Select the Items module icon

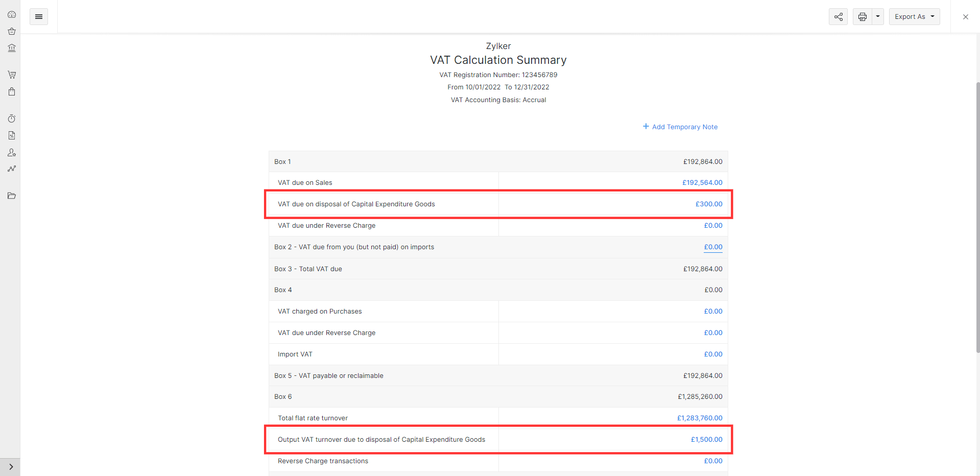(12, 31)
